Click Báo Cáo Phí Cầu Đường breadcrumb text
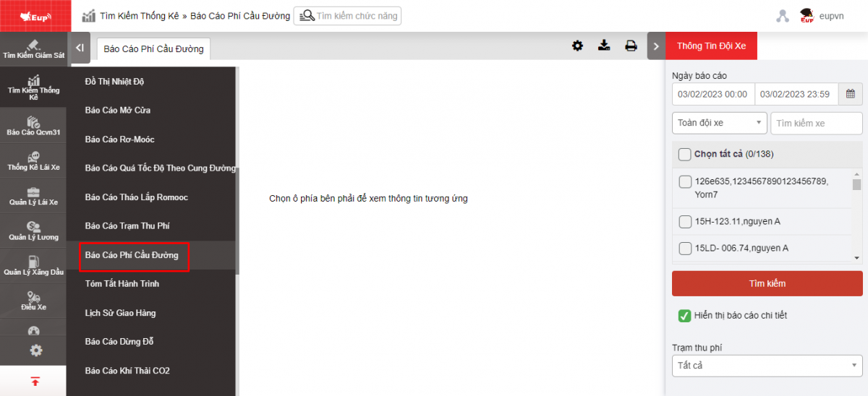Image resolution: width=868 pixels, height=396 pixels. pos(240,15)
